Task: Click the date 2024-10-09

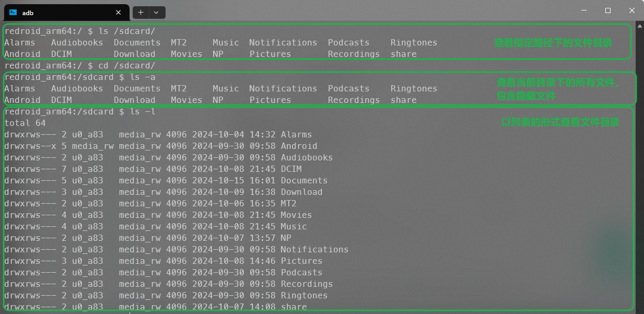Action: [218, 192]
